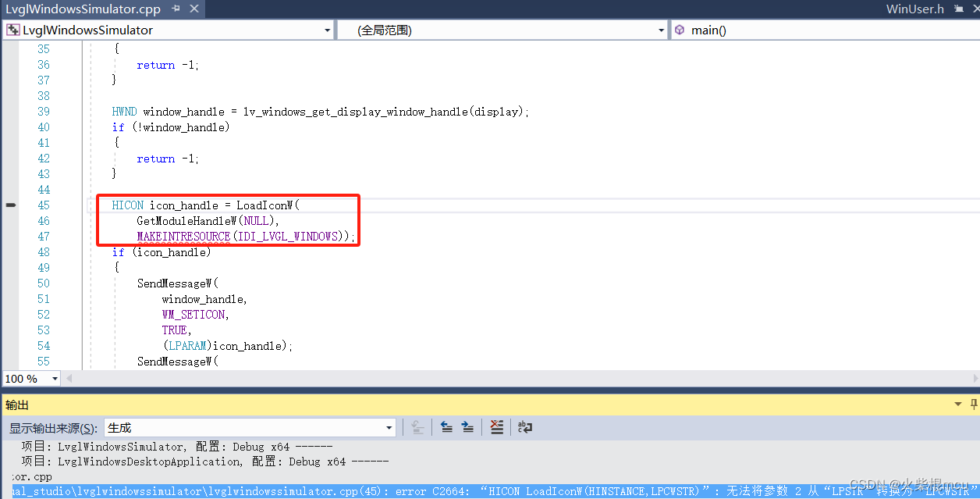
Task: Click the editor's horizontal scrollbar left arrow
Action: click(70, 378)
